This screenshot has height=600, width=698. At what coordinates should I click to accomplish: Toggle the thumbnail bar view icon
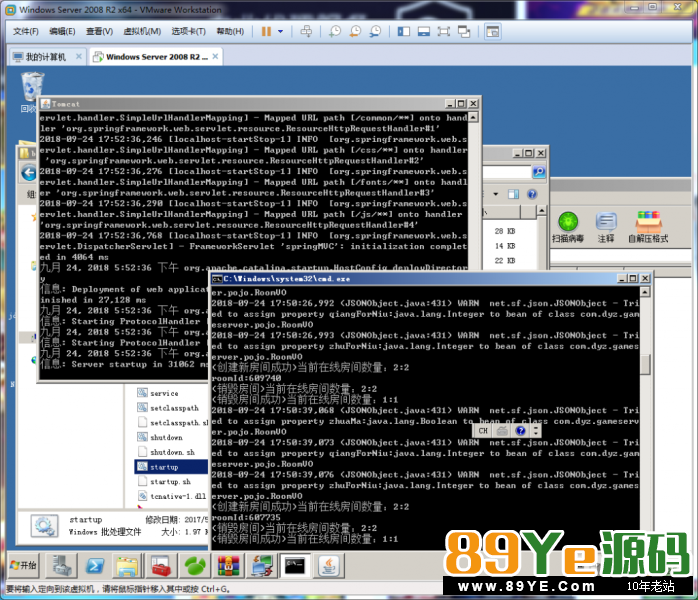point(424,32)
